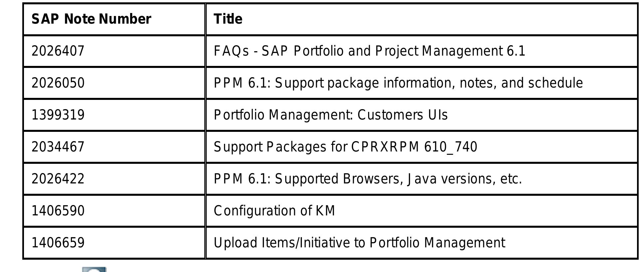Image resolution: width=644 pixels, height=272 pixels.
Task: Click the SAP Note Number column header
Action: (91, 19)
